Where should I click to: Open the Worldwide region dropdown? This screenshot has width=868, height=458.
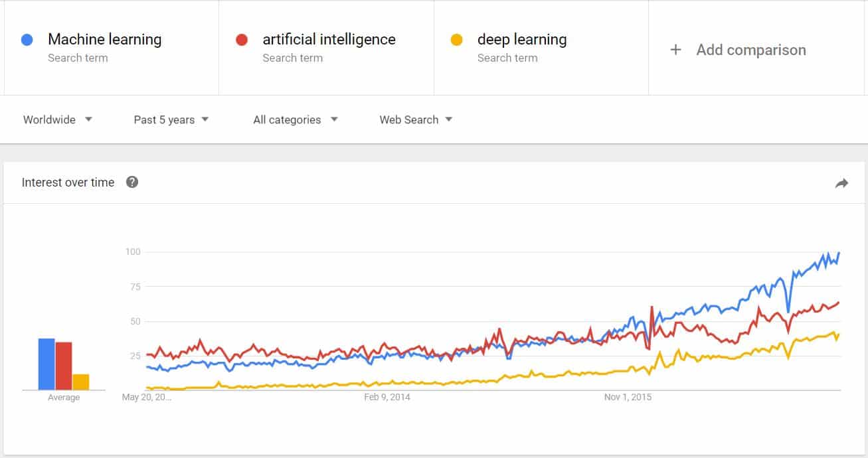pyautogui.click(x=58, y=119)
